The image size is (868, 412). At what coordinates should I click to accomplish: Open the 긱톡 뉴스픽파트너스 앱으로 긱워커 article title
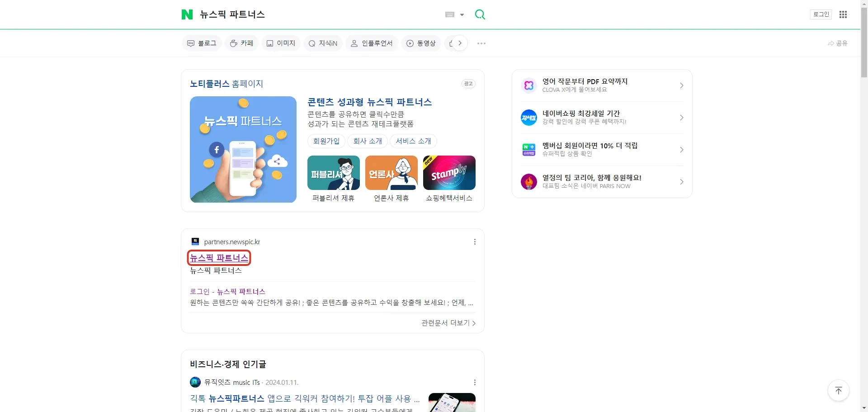[x=305, y=398]
